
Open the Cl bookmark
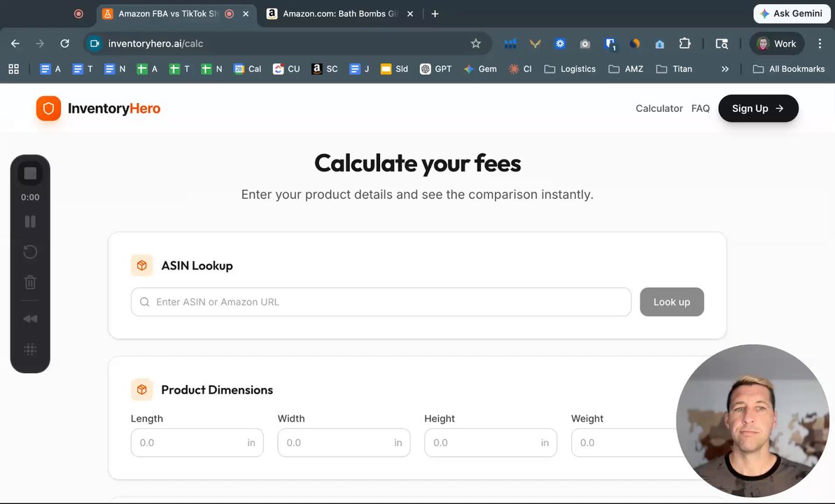(520, 69)
